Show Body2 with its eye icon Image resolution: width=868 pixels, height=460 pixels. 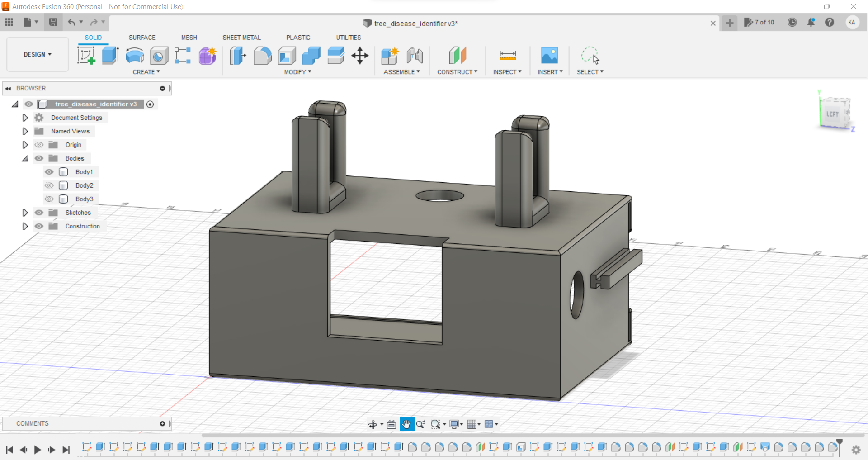[x=49, y=185]
